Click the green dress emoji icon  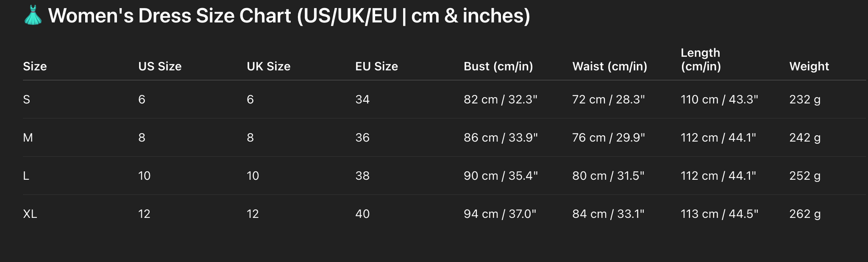tap(33, 15)
